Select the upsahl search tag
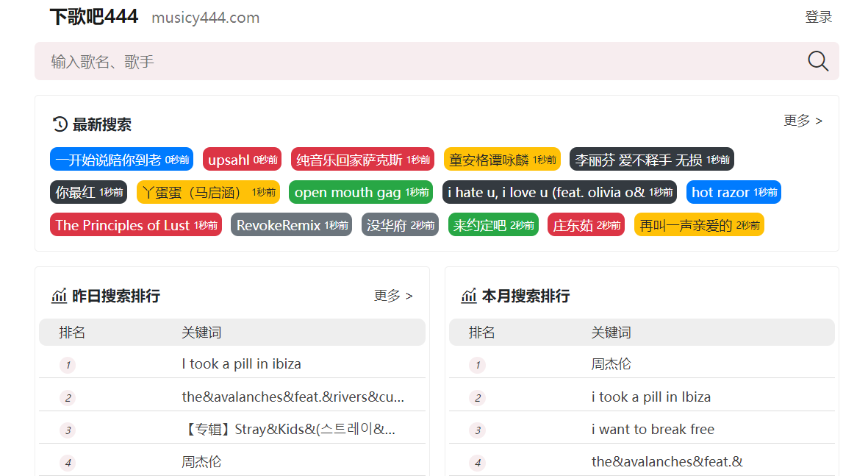Screen dimensions: 868x476 [x=242, y=160]
